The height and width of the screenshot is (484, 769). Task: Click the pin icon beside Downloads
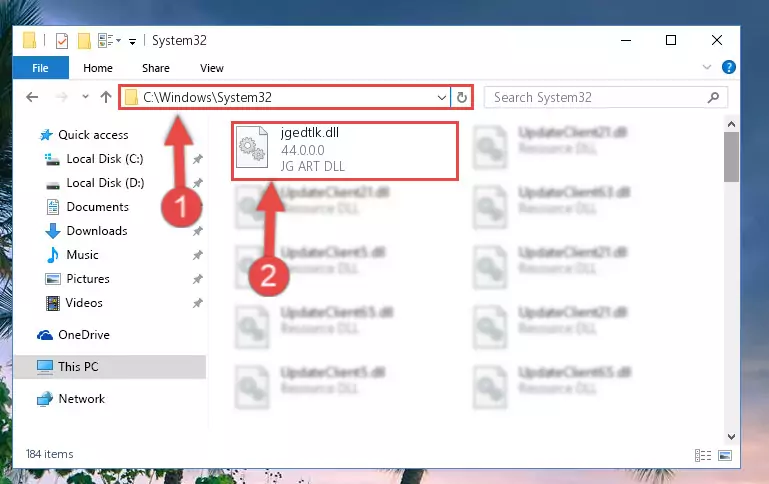(198, 231)
